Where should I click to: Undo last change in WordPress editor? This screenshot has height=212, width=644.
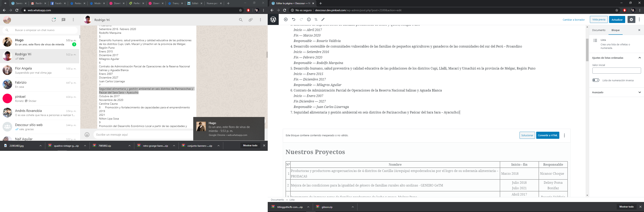tap(294, 19)
